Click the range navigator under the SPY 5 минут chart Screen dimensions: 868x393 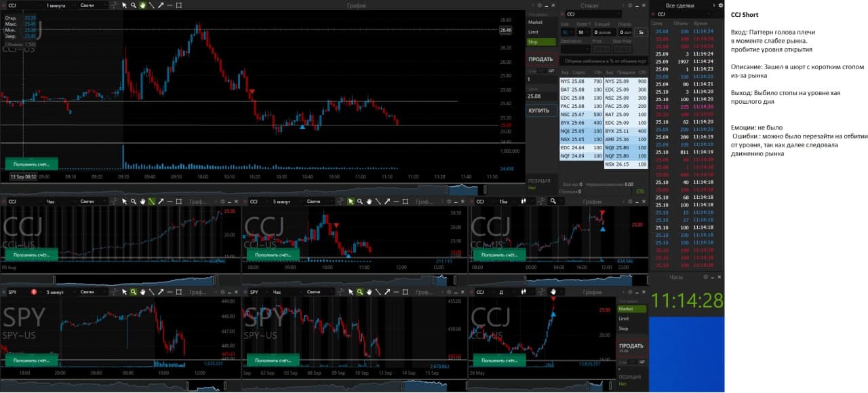[x=121, y=386]
